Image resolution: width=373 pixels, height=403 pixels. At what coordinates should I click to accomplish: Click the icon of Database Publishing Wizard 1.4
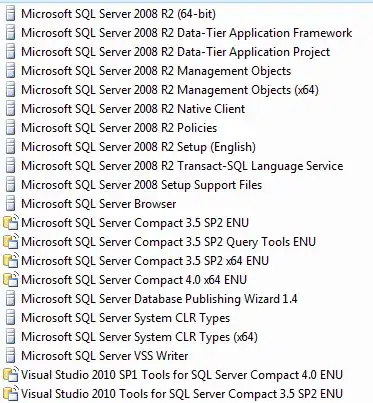(x=11, y=299)
